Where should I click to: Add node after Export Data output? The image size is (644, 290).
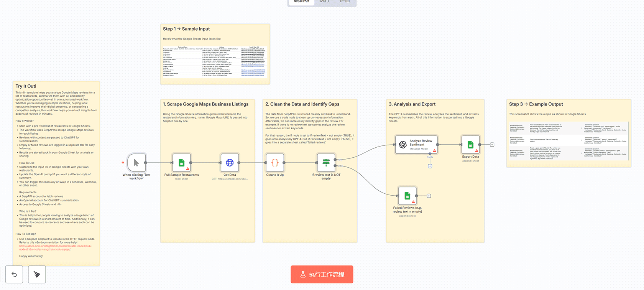(492, 145)
